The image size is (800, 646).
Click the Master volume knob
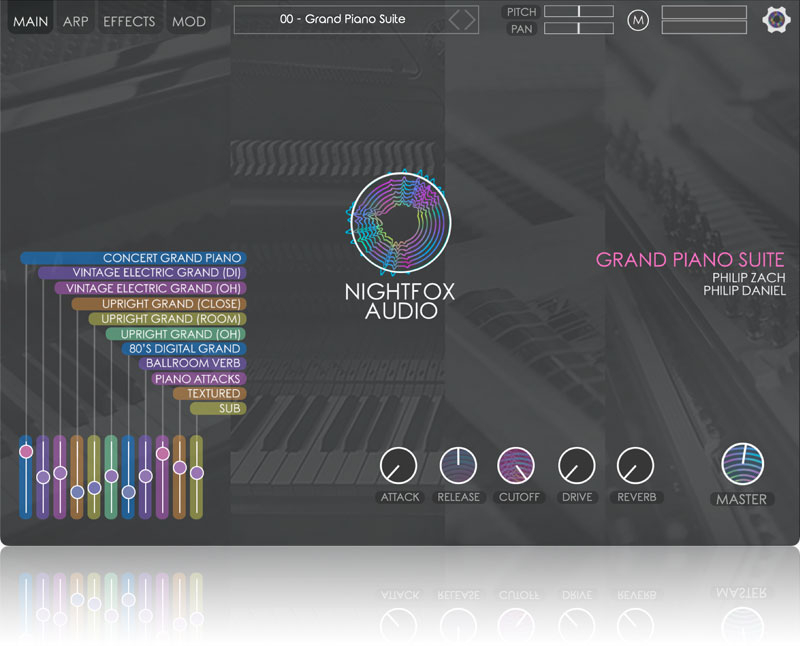[742, 464]
